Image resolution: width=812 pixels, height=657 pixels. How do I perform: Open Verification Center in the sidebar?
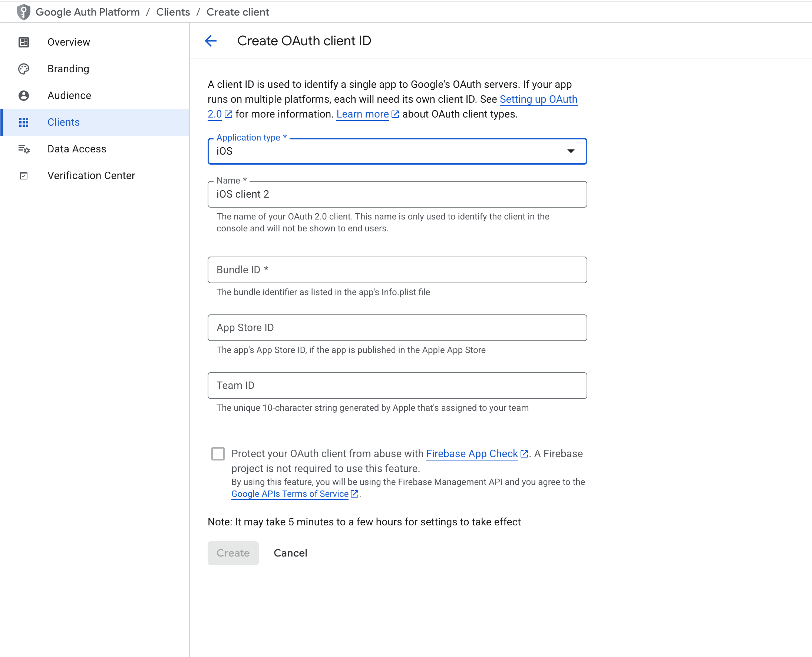point(95,176)
